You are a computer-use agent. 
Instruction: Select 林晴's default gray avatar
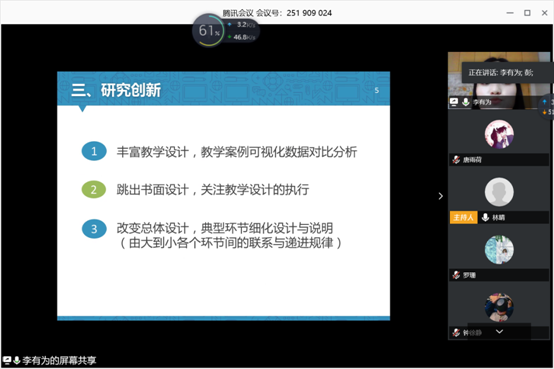click(x=499, y=192)
